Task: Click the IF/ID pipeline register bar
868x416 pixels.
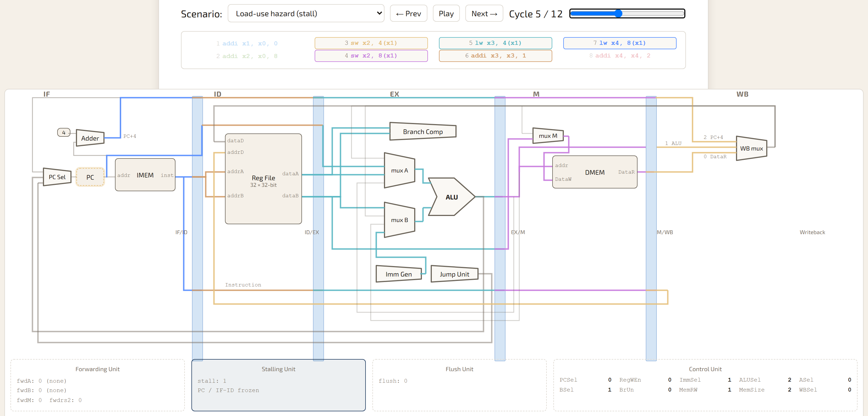Action: click(x=197, y=228)
